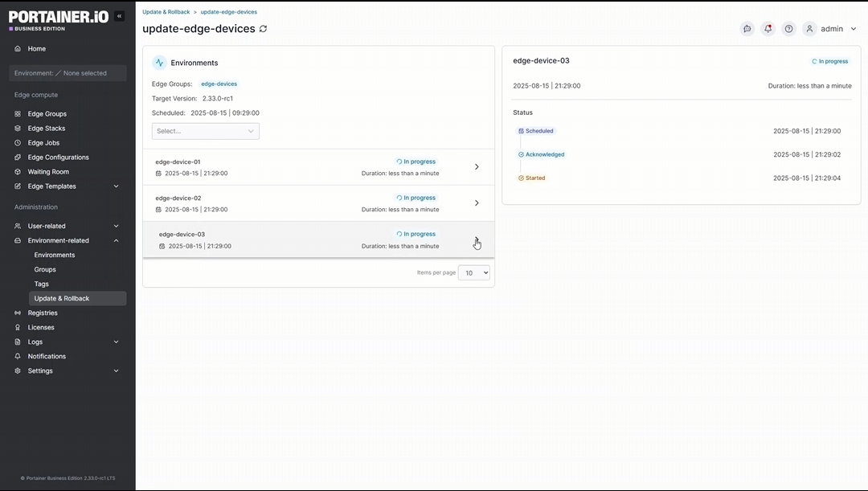
Task: Click the Edge Configurations sidebar icon
Action: [x=18, y=158]
